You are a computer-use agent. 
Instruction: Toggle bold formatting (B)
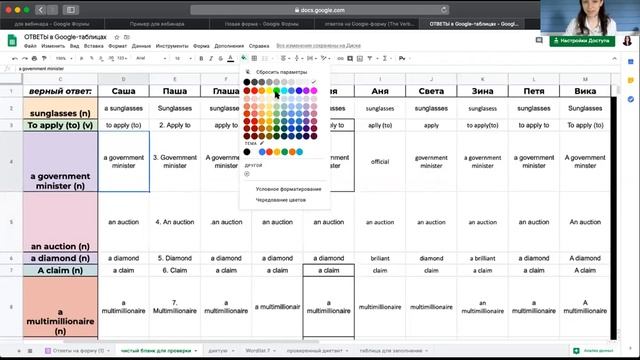pyautogui.click(x=201, y=58)
